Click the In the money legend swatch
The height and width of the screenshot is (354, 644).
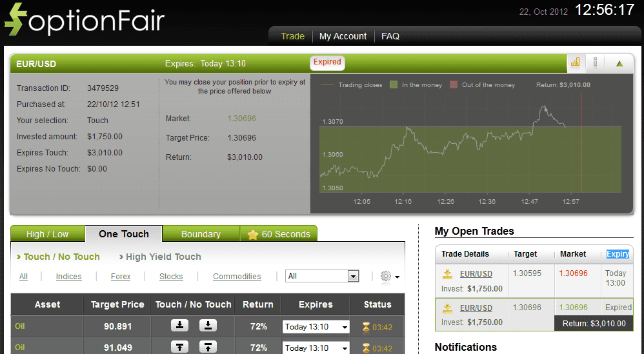tap(394, 85)
